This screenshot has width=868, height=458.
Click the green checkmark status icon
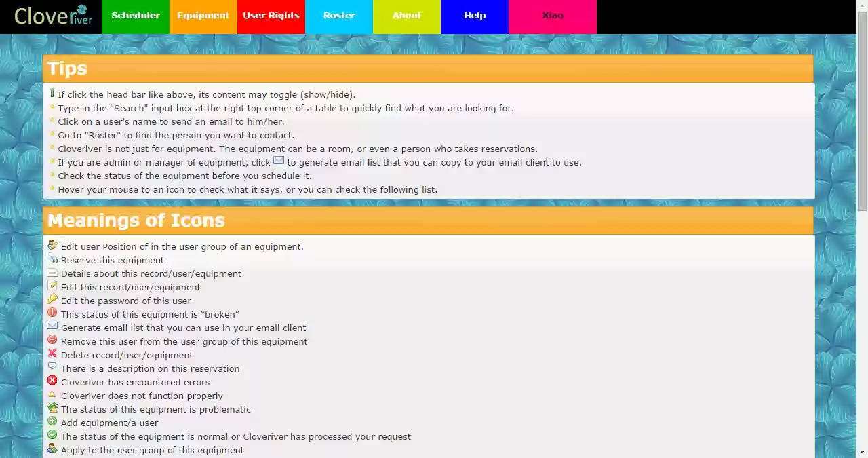[x=52, y=435]
